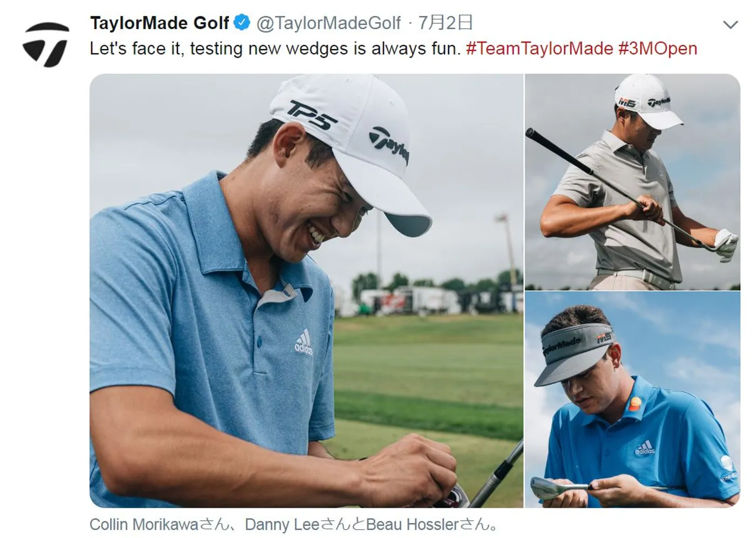The height and width of the screenshot is (538, 756).
Task: Click the TaylorMade logo profile avatar
Action: click(x=46, y=44)
